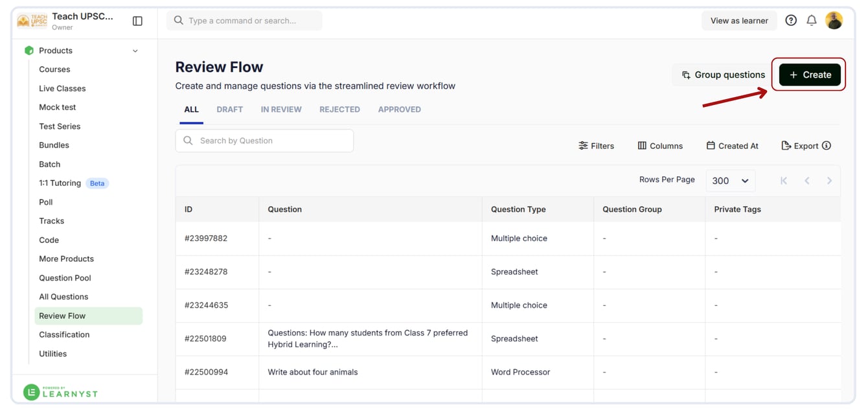Image resolution: width=868 pixels, height=414 pixels.
Task: Click the Teach UPSC logo
Action: (x=32, y=21)
